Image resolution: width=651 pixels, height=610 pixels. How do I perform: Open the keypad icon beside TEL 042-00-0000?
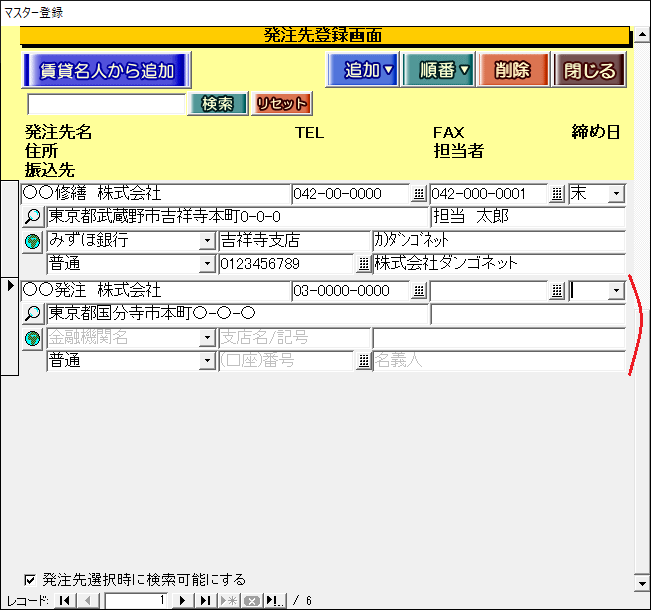click(x=419, y=194)
